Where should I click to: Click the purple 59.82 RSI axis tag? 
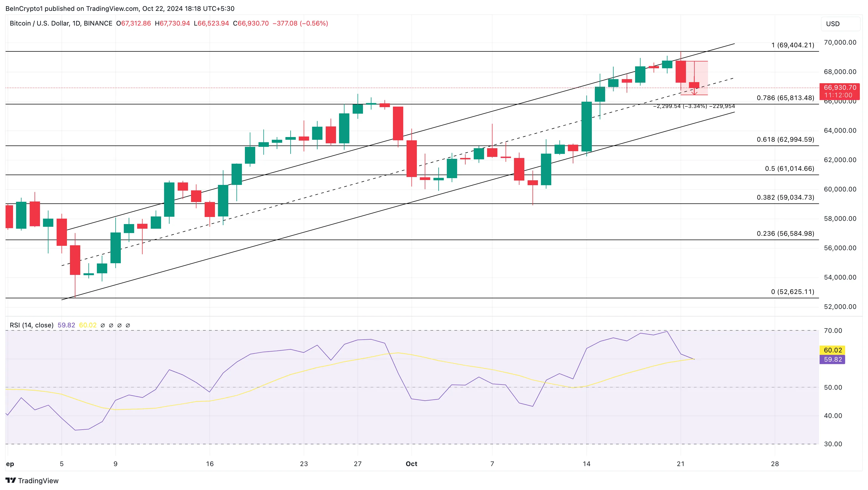832,359
